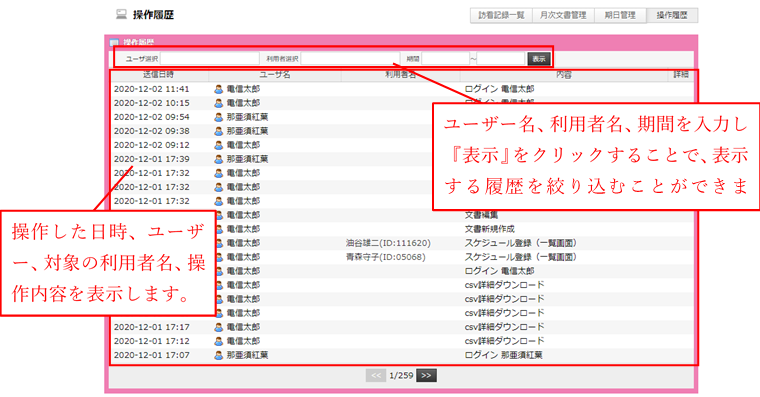Open the 訪看記録一覧 tab
Screen dimensions: 760x397
501,15
